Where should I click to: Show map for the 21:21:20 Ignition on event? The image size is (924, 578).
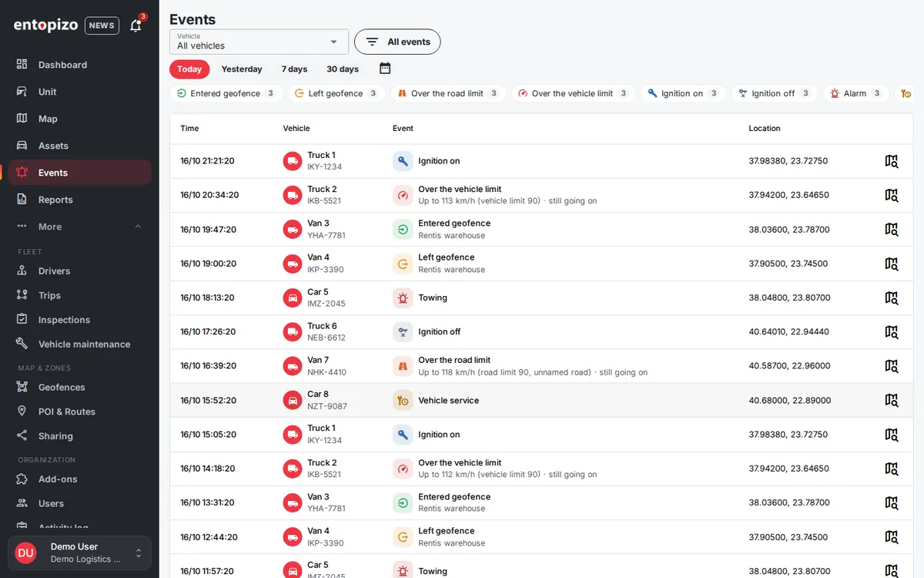coord(891,161)
